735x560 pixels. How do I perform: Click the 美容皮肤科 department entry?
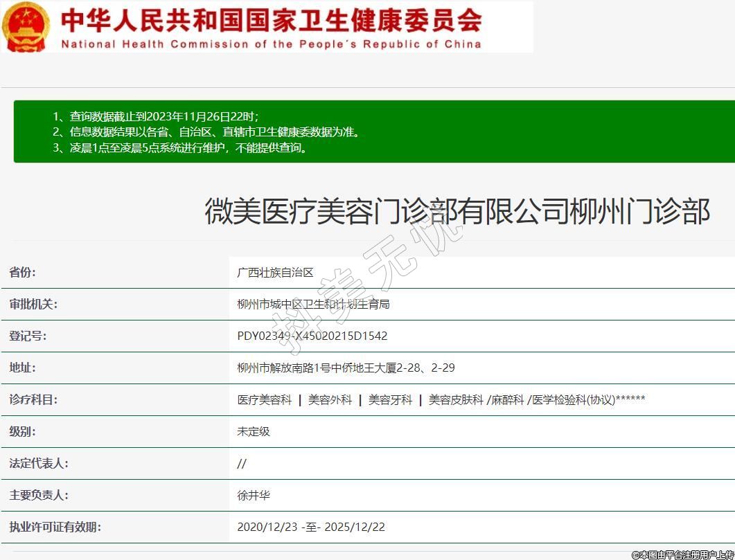pyautogui.click(x=456, y=399)
